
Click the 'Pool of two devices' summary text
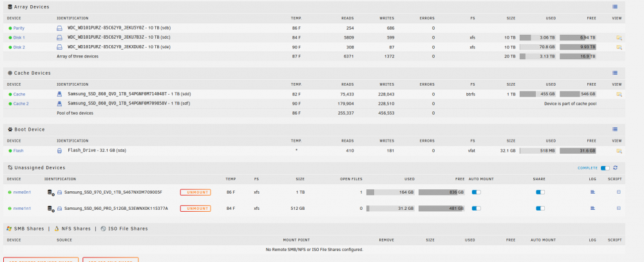[x=75, y=113]
